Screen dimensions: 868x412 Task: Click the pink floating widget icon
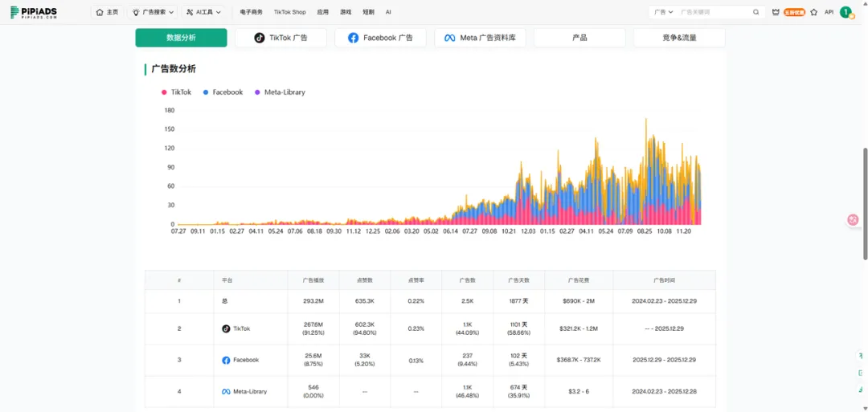coord(853,219)
